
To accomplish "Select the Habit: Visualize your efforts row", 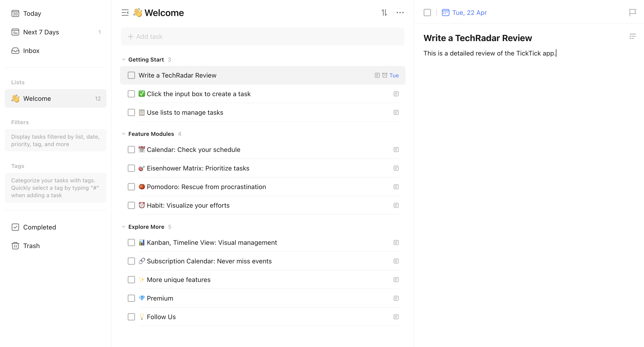I will coord(262,205).
